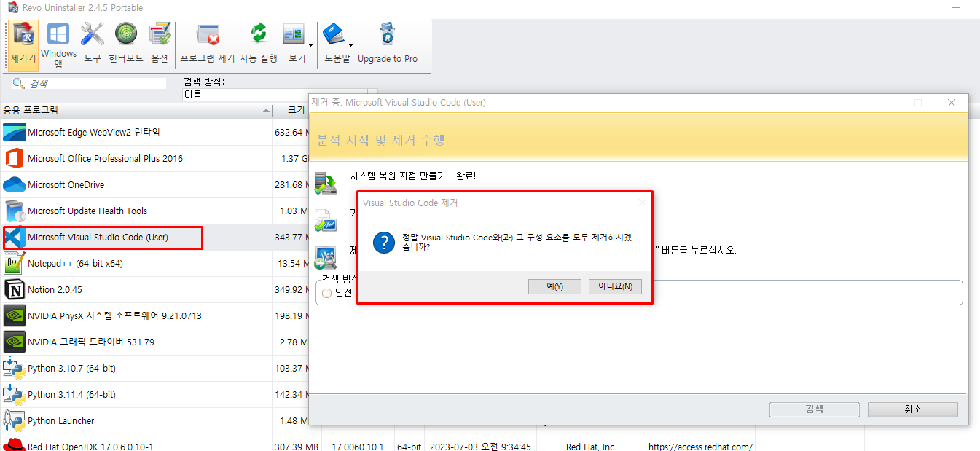Click the Microsoft Update Health Tools icon
Screen dimensions: 980x451
(x=14, y=211)
